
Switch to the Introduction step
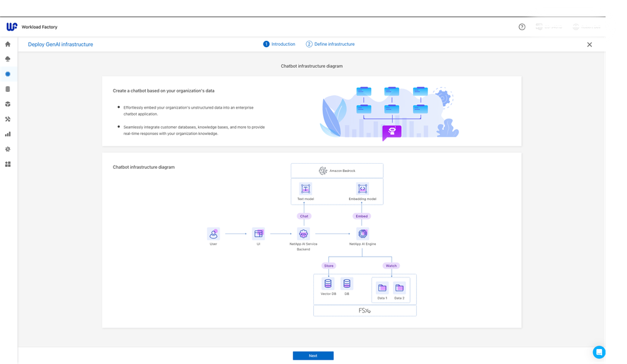point(279,44)
